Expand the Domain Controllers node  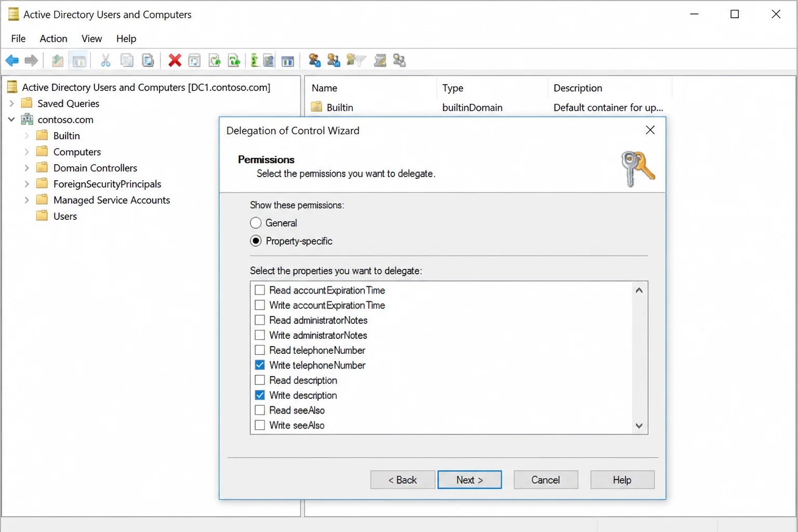click(x=27, y=168)
